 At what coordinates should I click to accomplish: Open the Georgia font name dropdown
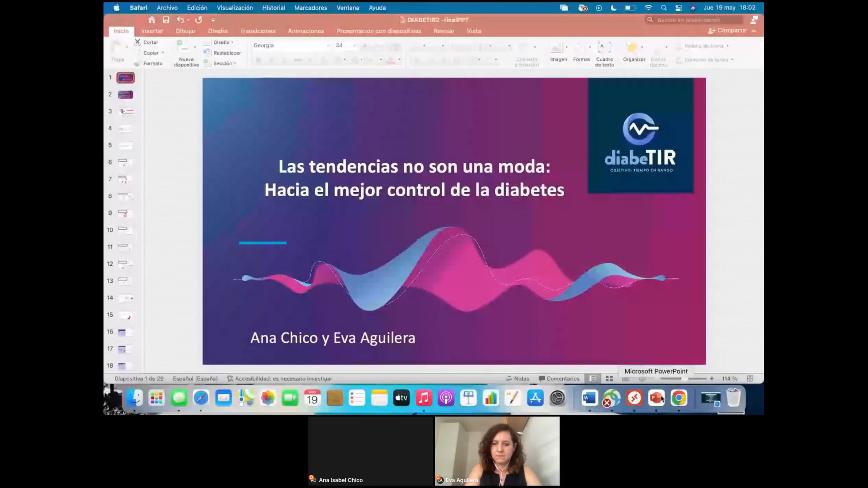coord(328,46)
